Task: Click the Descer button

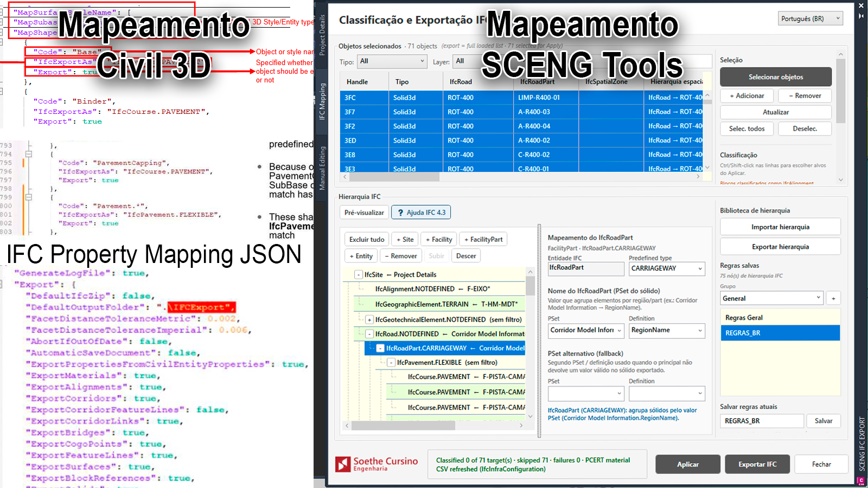Action: click(466, 256)
